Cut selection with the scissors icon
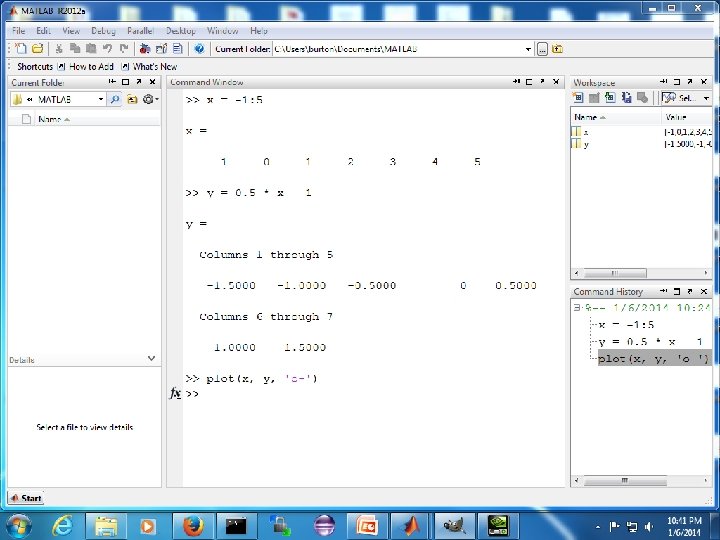Screen dimensions: 720x540 [x=59, y=48]
